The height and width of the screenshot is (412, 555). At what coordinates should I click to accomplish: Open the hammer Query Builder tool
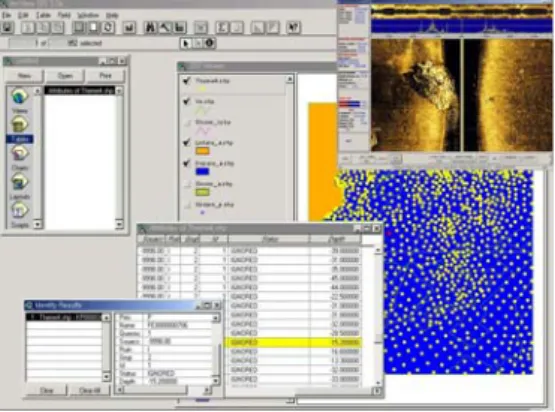(x=165, y=27)
